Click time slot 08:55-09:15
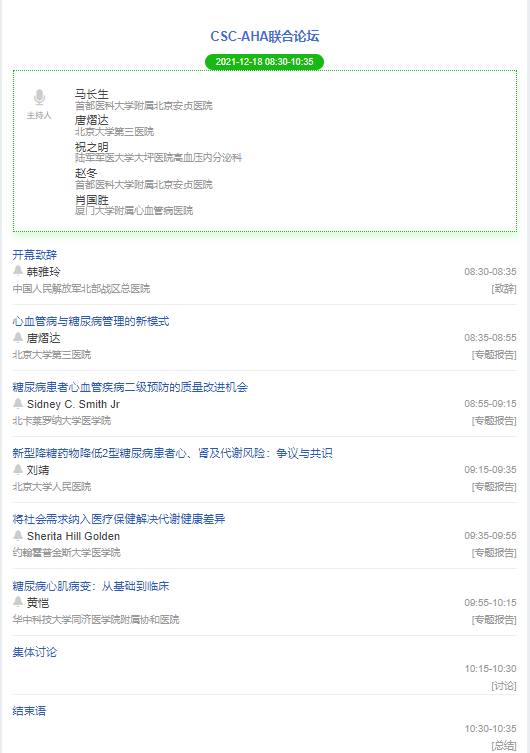 tap(490, 403)
